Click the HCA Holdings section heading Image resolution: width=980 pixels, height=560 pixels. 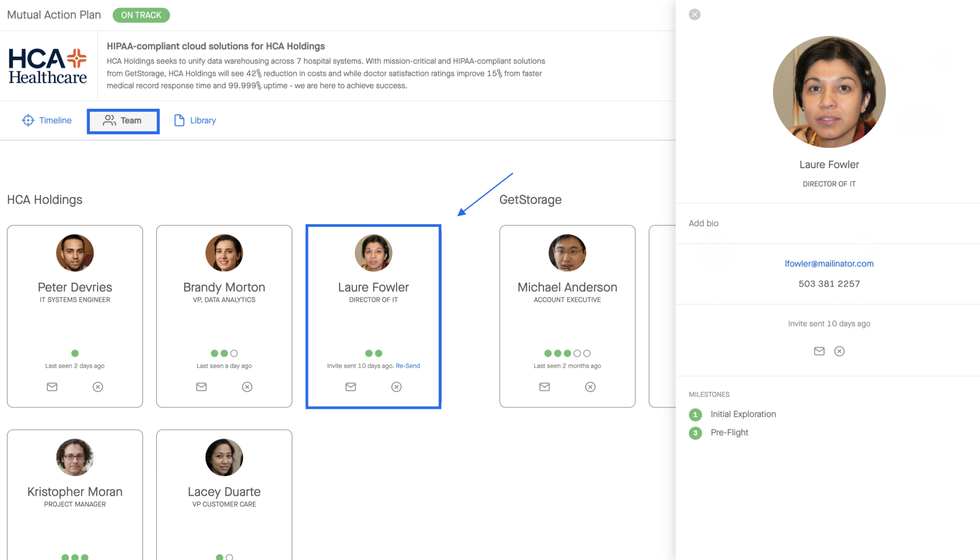[x=44, y=199]
